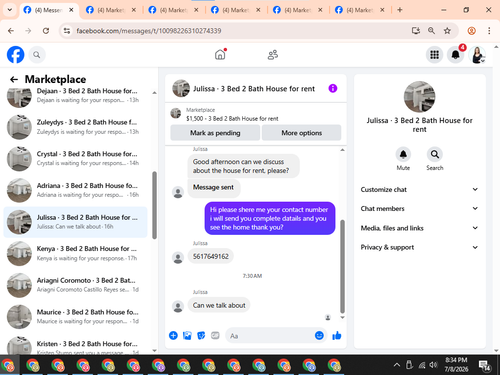Open the $1,500 3 Bed 2 Bath listing link
This screenshot has width=500, height=375.
[x=232, y=118]
